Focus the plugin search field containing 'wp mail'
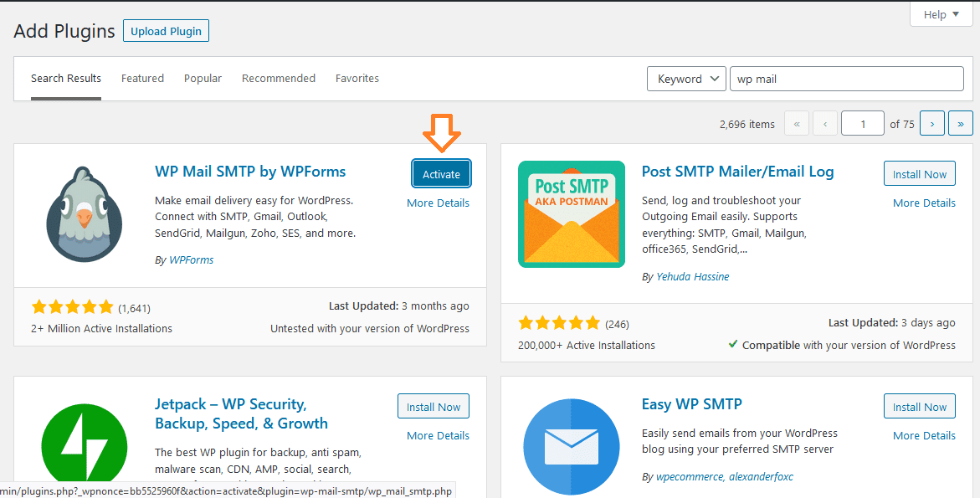Image resolution: width=980 pixels, height=498 pixels. click(x=847, y=80)
